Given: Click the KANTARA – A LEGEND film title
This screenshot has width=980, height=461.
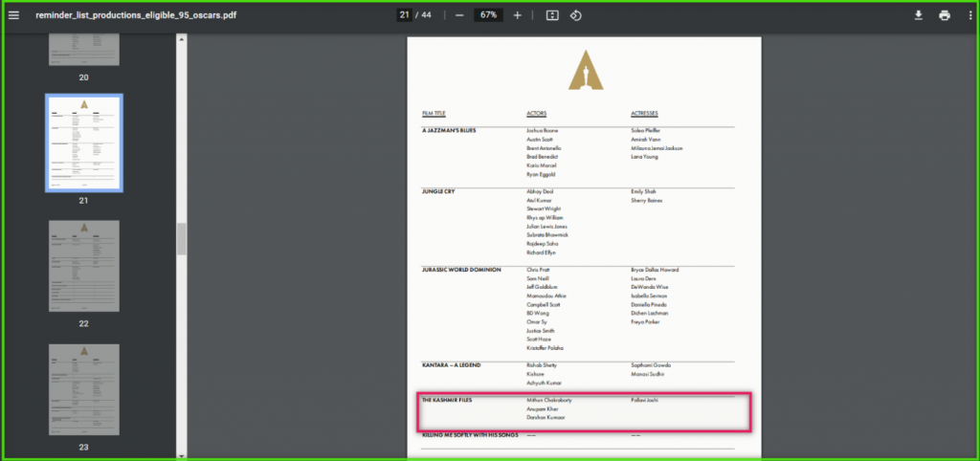Looking at the screenshot, I should [x=452, y=364].
